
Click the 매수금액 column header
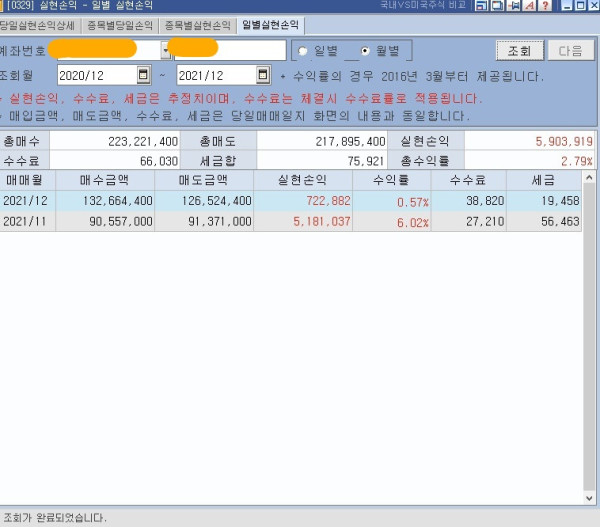(x=104, y=180)
